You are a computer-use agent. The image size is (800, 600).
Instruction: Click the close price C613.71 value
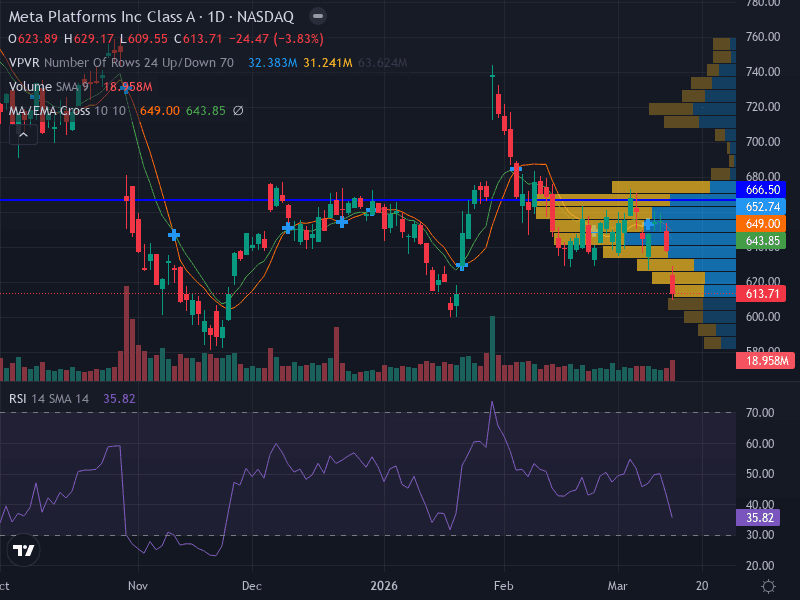pyautogui.click(x=198, y=39)
